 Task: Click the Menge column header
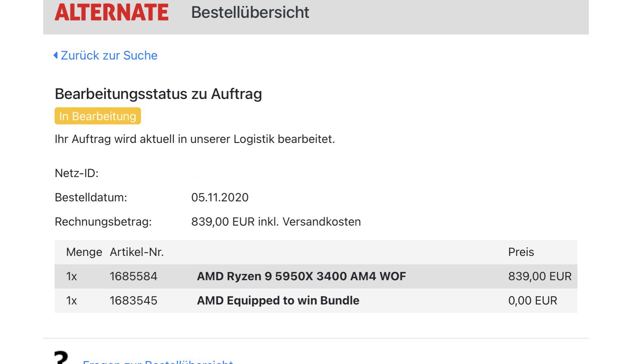click(84, 252)
